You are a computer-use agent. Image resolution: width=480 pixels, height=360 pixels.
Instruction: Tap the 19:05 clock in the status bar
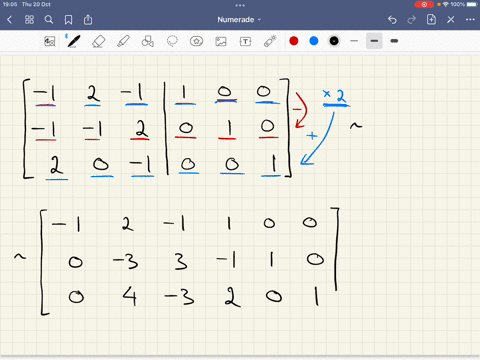pyautogui.click(x=10, y=4)
